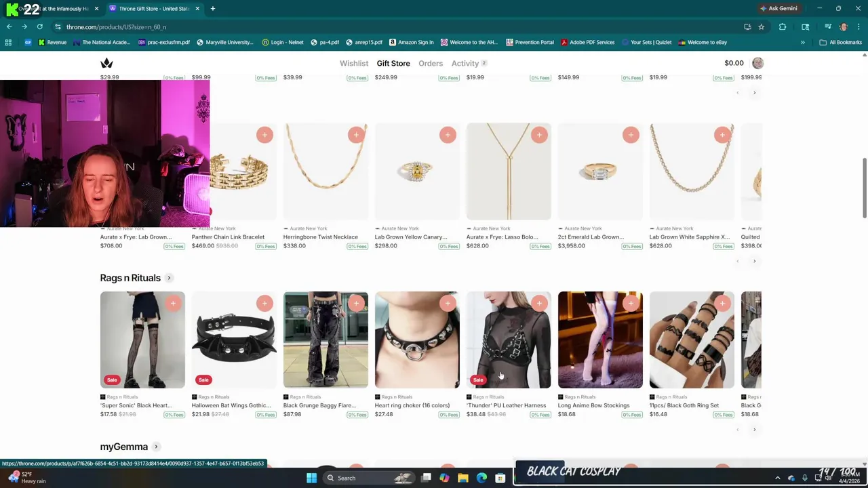Show next Aurate New York products arrow
Screen dimensions: 868x488
(x=754, y=261)
